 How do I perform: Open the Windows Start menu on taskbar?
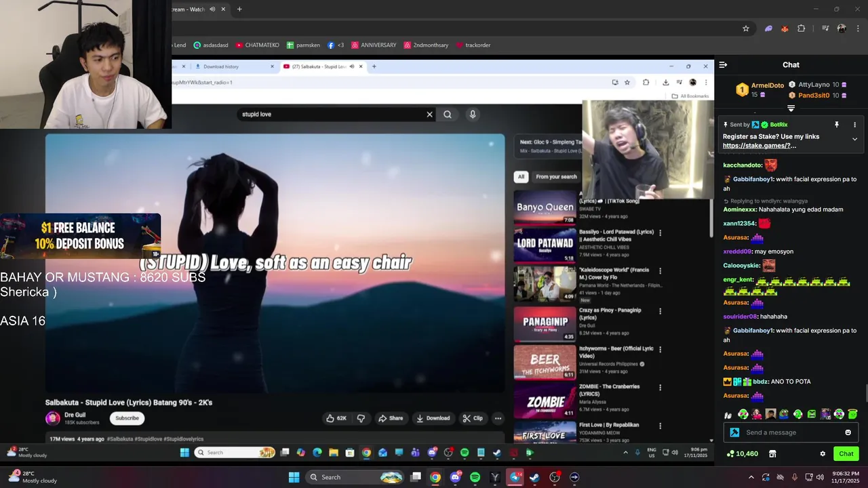(x=294, y=477)
